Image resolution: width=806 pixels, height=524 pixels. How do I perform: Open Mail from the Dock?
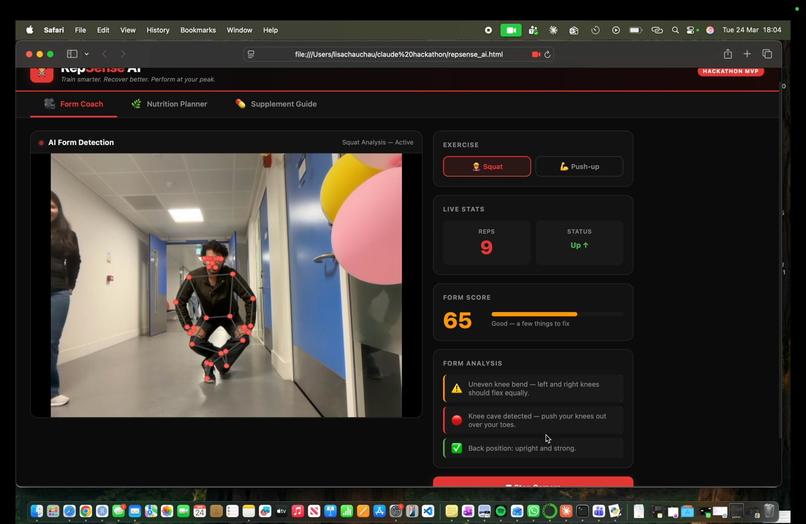coord(135,511)
